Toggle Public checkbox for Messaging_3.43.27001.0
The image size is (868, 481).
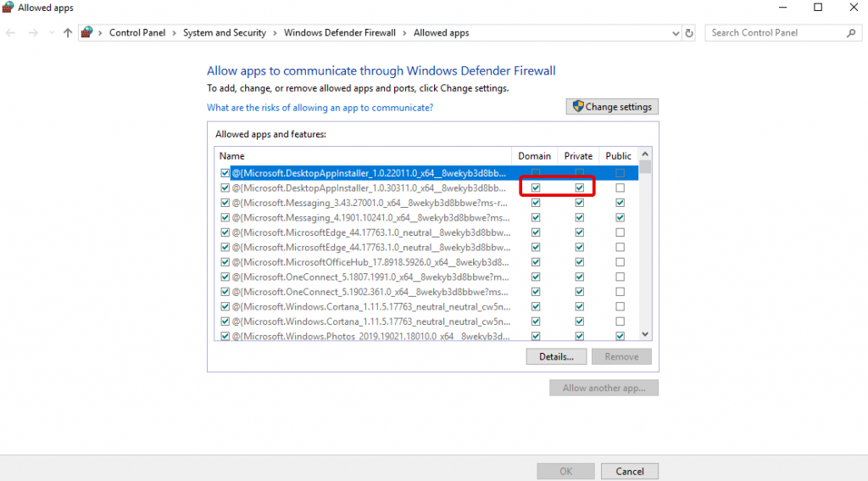[x=620, y=203]
